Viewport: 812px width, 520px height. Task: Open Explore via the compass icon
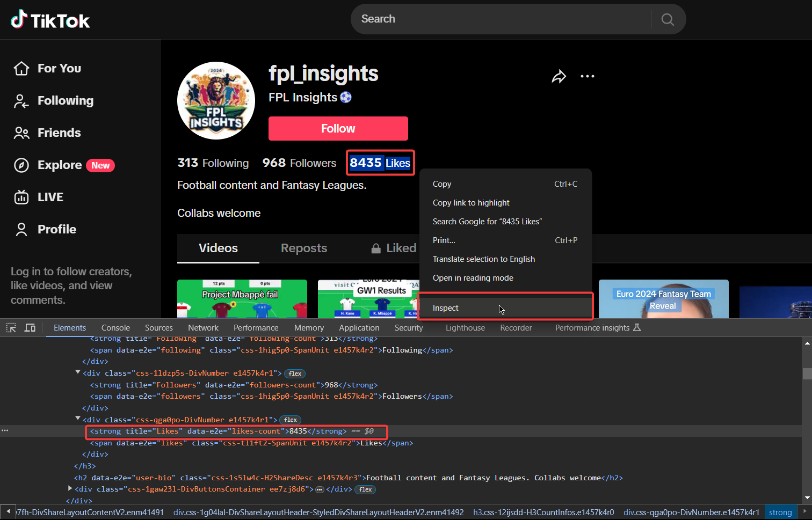click(x=21, y=165)
